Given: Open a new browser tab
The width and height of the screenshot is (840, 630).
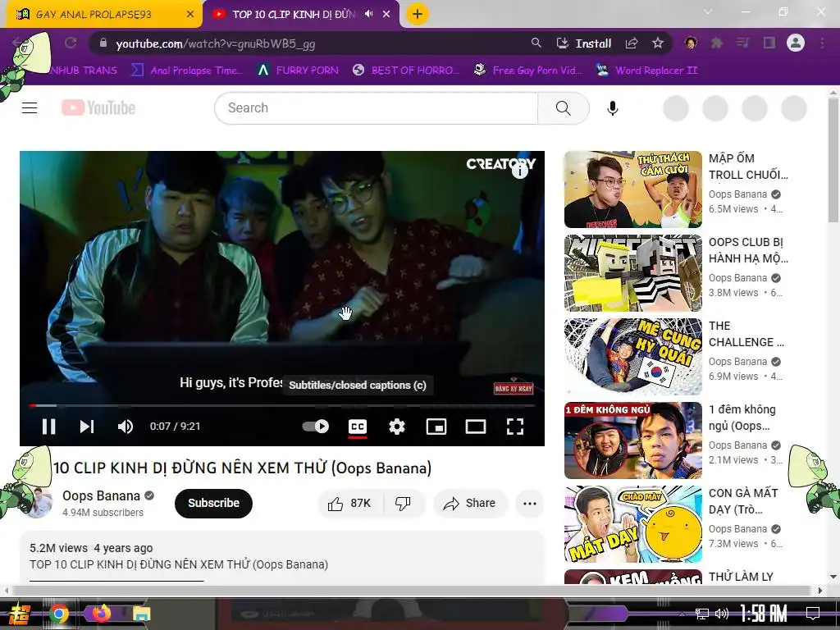Looking at the screenshot, I should 418,14.
